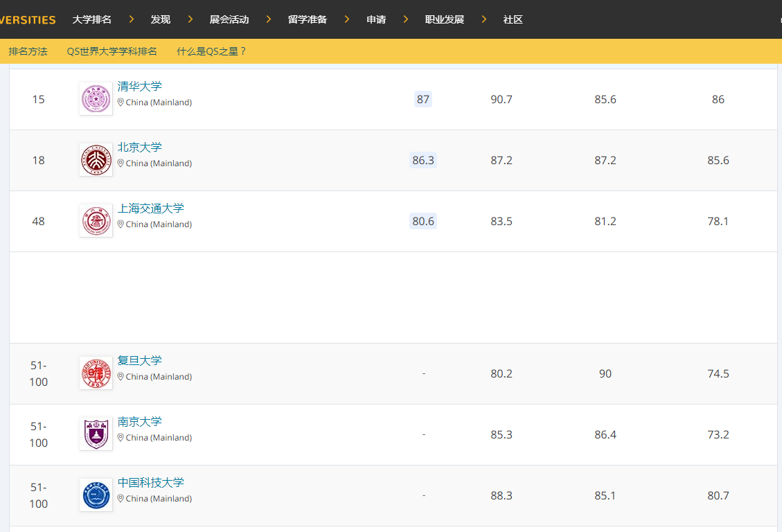Open the 职业发展 menu
Screen dimensions: 782x532
[x=445, y=19]
